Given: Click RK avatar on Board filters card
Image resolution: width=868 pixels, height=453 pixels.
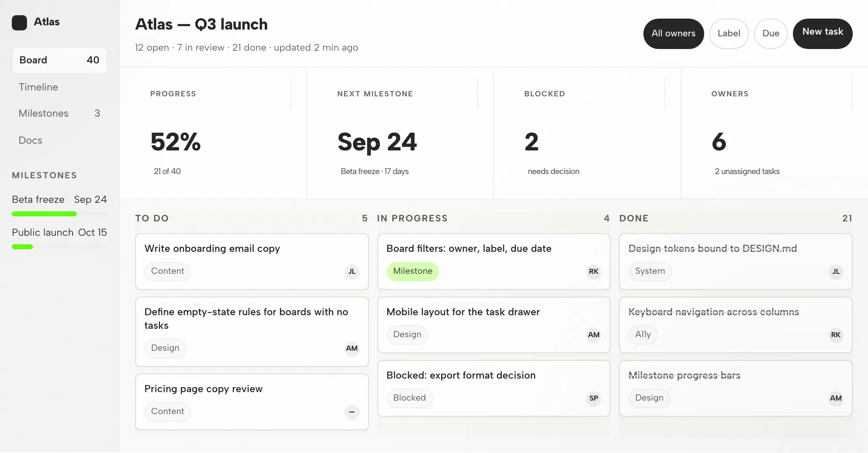Looking at the screenshot, I should pos(594,272).
